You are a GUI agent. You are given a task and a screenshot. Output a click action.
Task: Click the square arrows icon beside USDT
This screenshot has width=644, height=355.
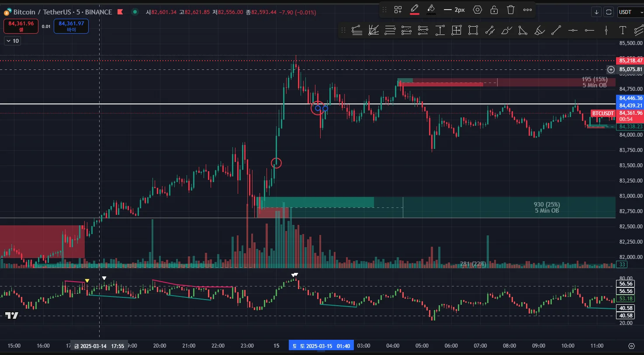click(609, 12)
